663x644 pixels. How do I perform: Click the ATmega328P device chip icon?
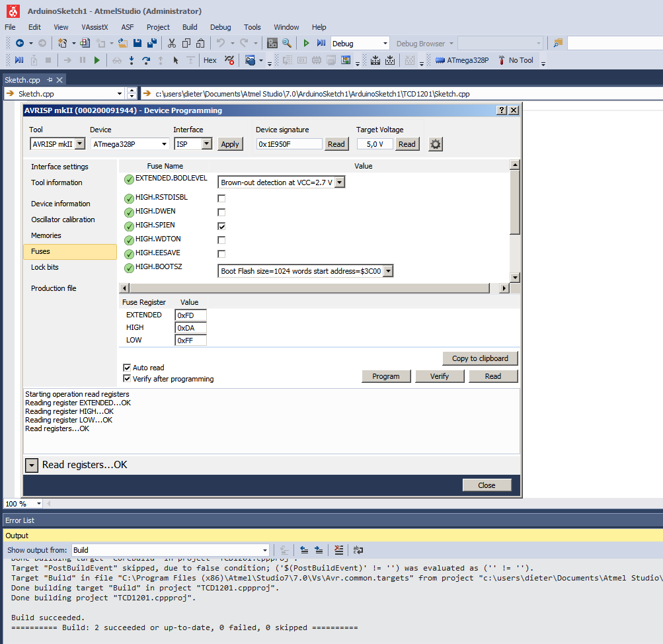pos(440,60)
